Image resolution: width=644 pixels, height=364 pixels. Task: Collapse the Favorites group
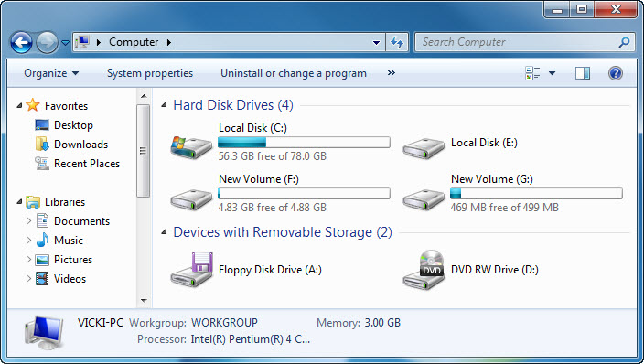(19, 105)
